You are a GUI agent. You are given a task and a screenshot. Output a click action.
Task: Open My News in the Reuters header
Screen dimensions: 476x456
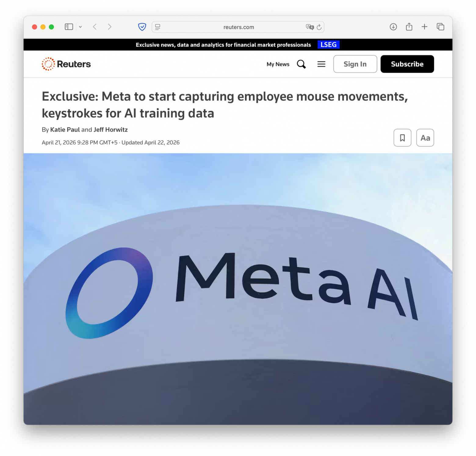click(x=278, y=64)
